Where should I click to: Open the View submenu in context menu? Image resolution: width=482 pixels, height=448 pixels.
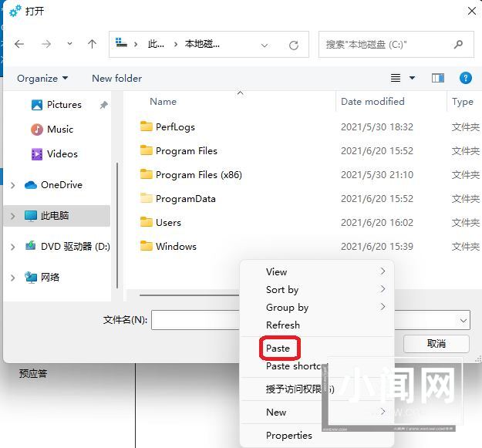pos(317,272)
